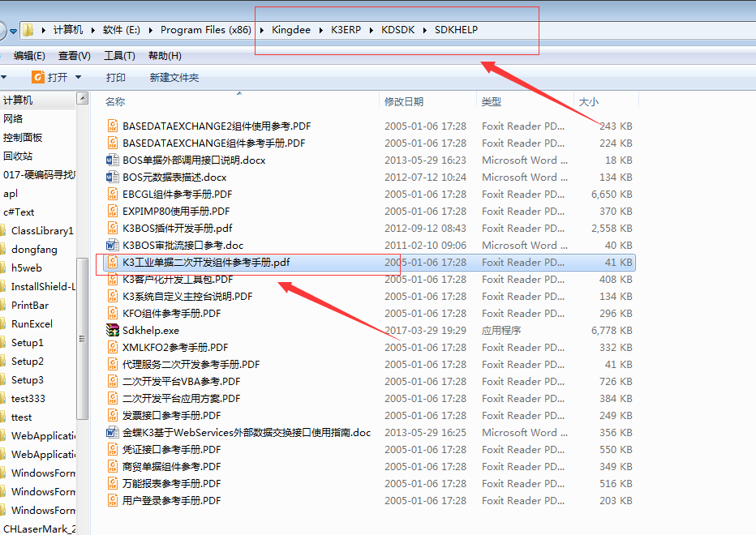Click the PDF icon of K3工业单据二次开发组件参考手册.pdf
Screen dimensions: 756x535
(112, 262)
